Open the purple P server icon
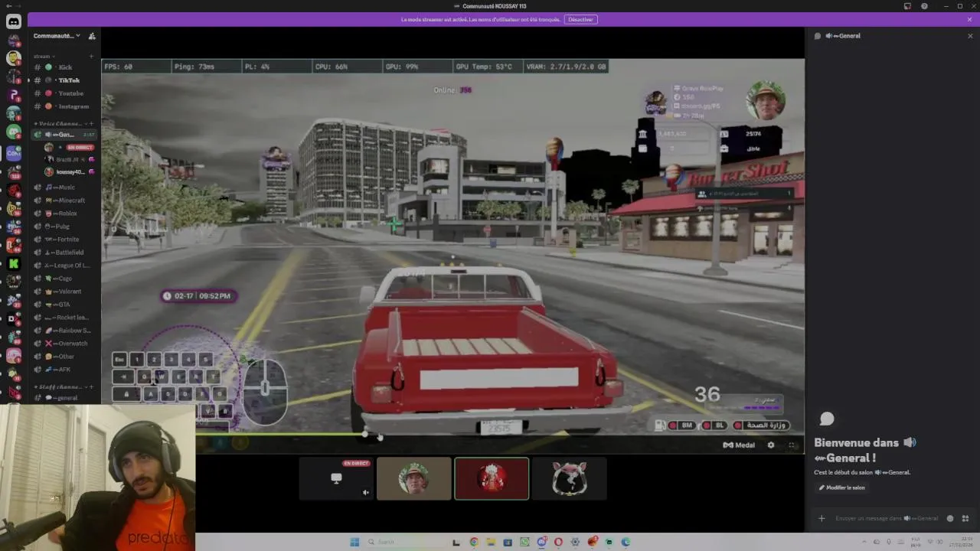The height and width of the screenshot is (551, 980). point(13,95)
